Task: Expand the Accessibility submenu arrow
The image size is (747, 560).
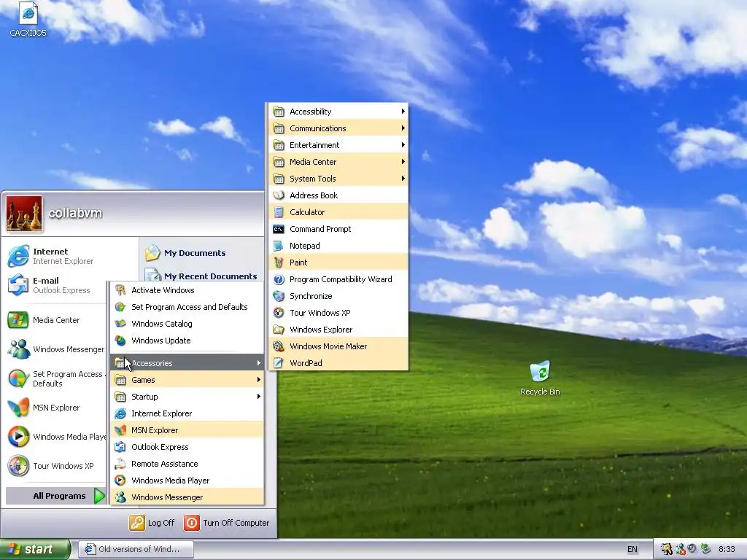Action: 403,111
